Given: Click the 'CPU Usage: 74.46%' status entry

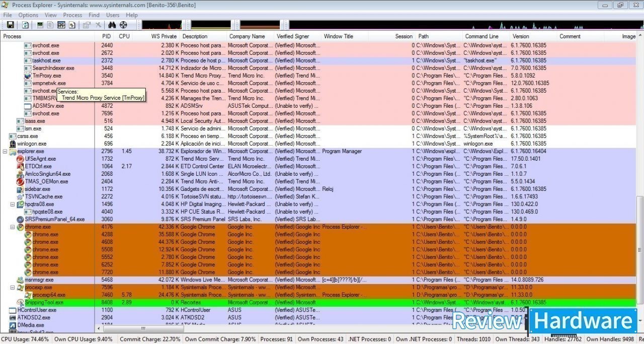Looking at the screenshot, I should 25,339.
